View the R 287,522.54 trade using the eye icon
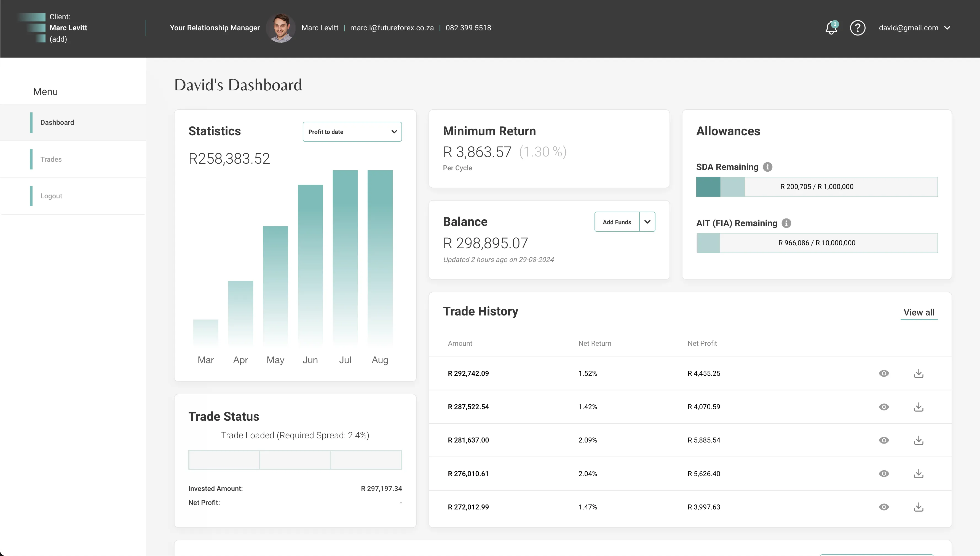Image resolution: width=980 pixels, height=556 pixels. [884, 407]
